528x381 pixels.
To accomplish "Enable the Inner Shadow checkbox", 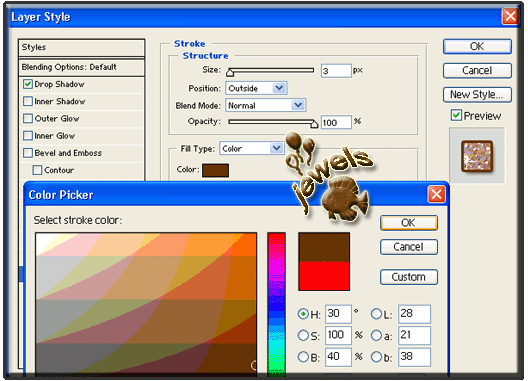I will pyautogui.click(x=28, y=101).
